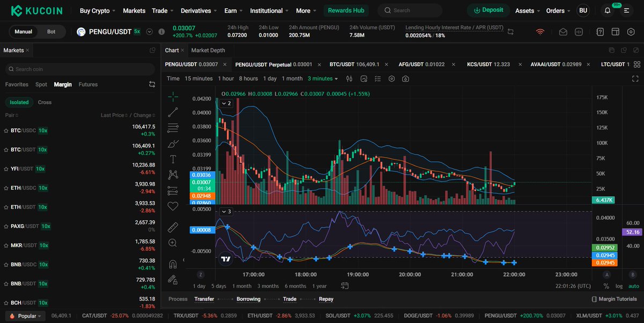Open the Popular ticker dropdown
This screenshot has height=323, width=644.
tap(25, 316)
